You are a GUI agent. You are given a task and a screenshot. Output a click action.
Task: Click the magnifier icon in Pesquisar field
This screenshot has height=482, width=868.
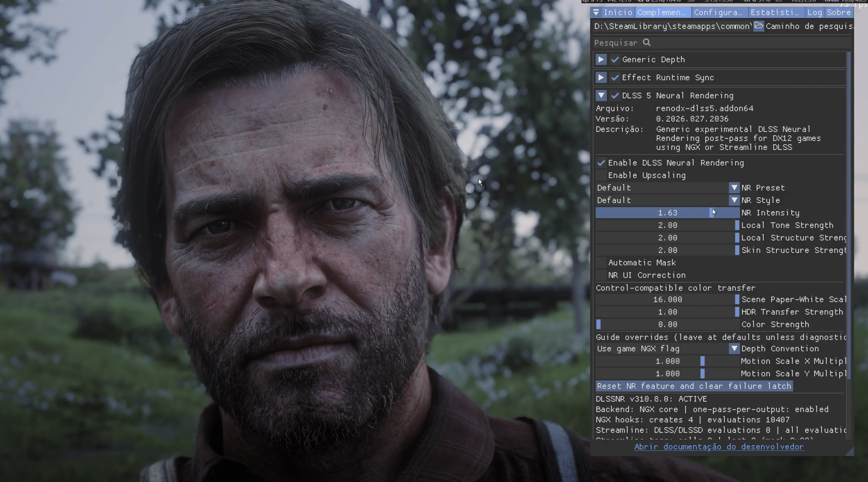[646, 43]
